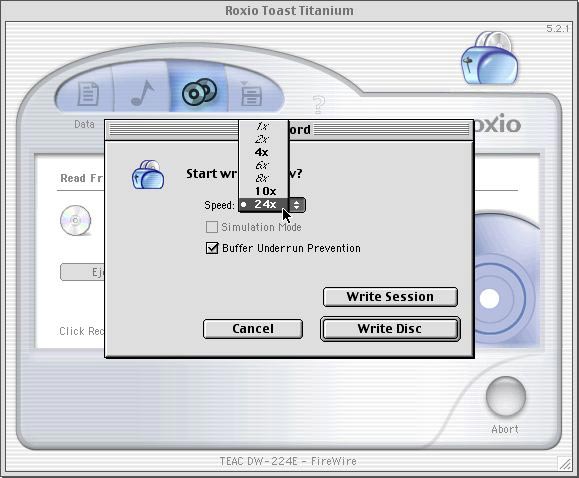This screenshot has width=579, height=478.
Task: Toggle the Simulation Mode checkbox
Action: coord(212,227)
